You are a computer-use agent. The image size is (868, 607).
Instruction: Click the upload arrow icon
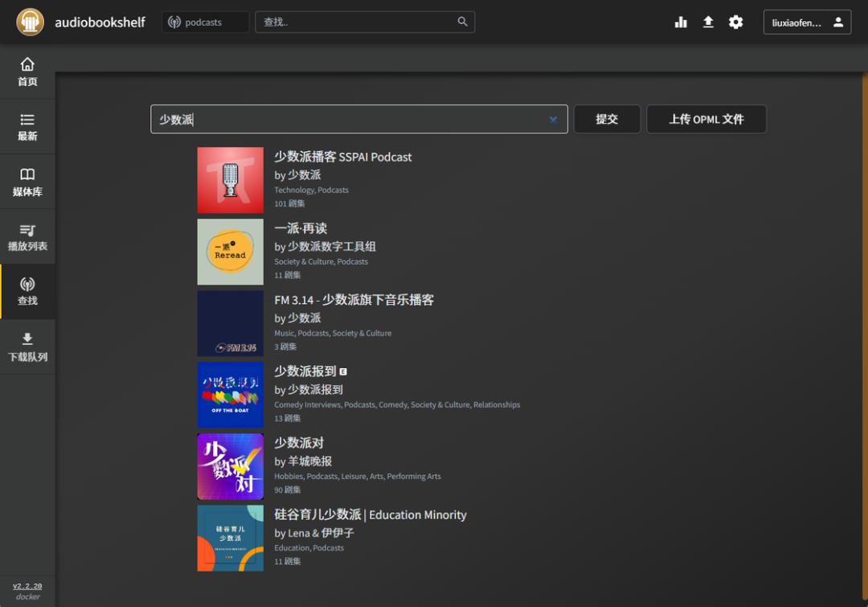coord(708,23)
